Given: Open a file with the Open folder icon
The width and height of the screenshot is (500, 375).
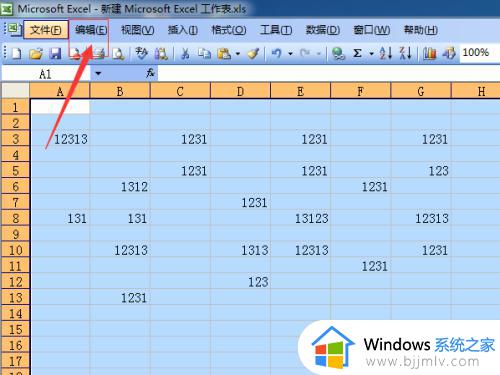Looking at the screenshot, I should coord(36,53).
